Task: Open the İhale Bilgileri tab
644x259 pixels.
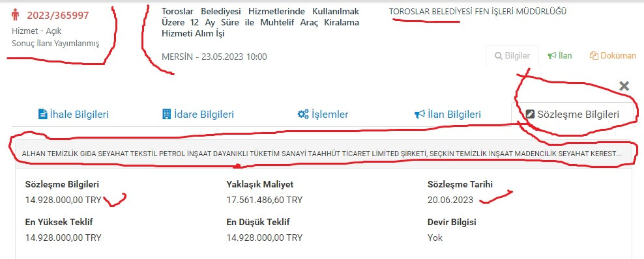Action: [x=74, y=115]
